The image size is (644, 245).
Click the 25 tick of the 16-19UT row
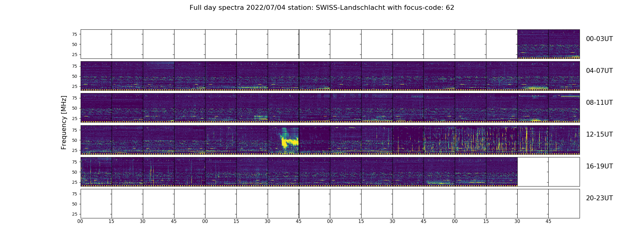[x=74, y=182]
